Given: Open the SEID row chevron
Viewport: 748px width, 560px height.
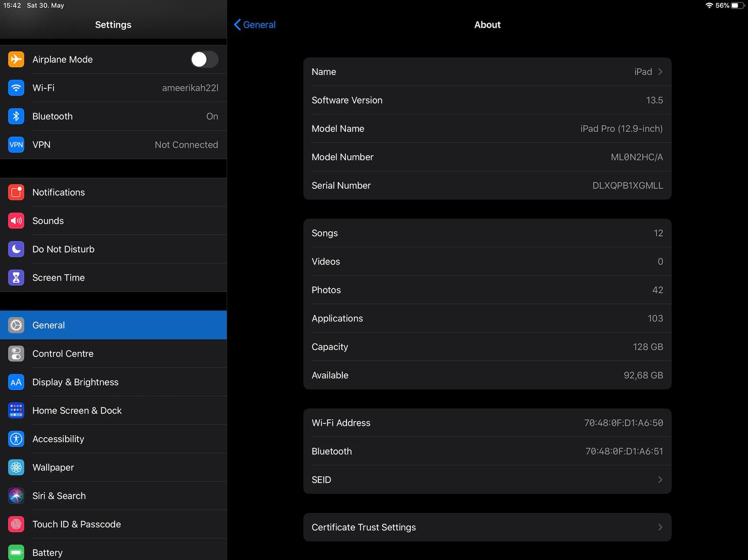Looking at the screenshot, I should [x=660, y=480].
